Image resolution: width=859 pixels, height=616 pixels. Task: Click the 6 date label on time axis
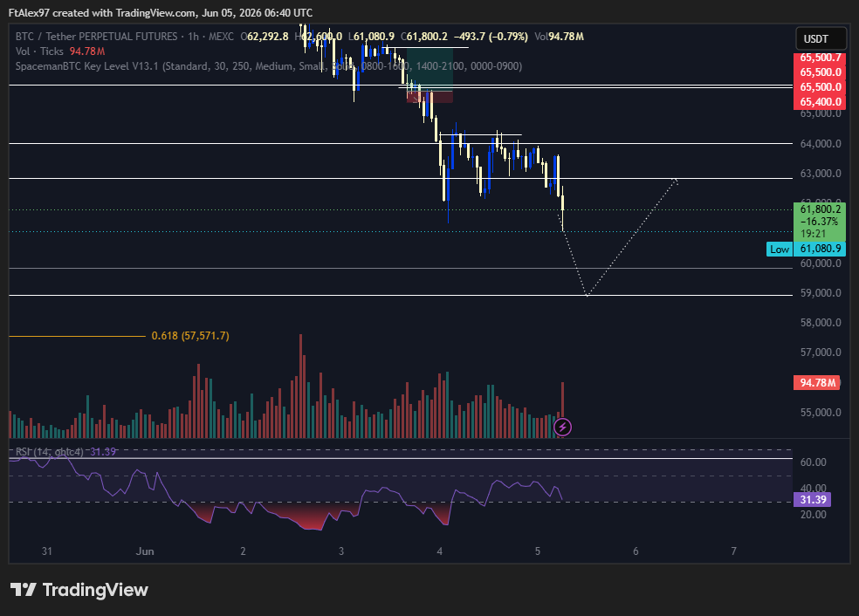(636, 551)
